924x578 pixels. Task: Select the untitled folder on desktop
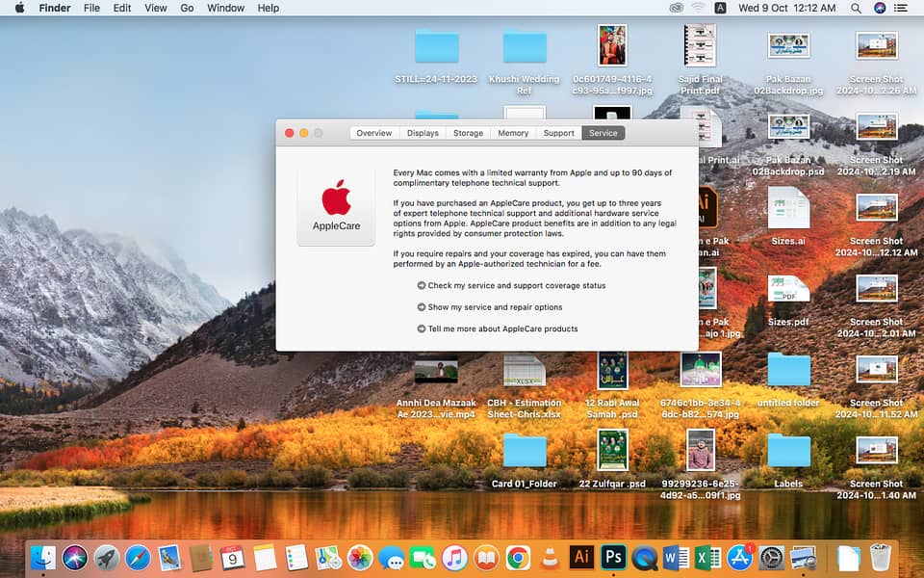tap(788, 370)
